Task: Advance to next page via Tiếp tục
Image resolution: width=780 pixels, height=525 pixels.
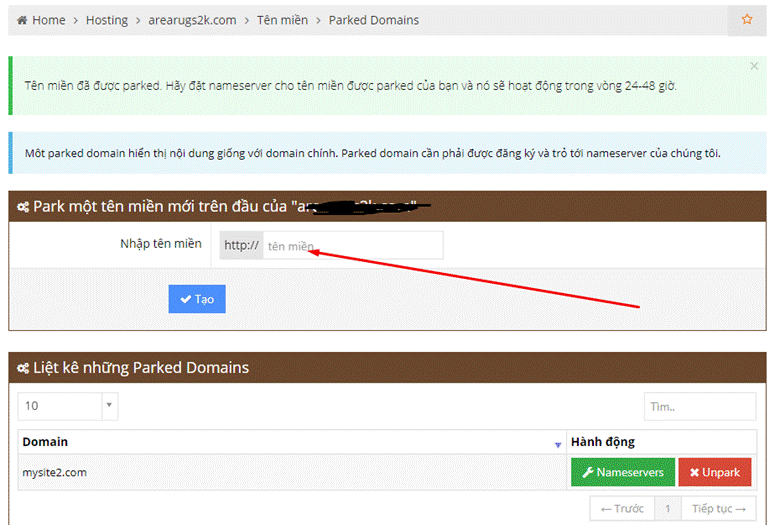Action: tap(719, 508)
